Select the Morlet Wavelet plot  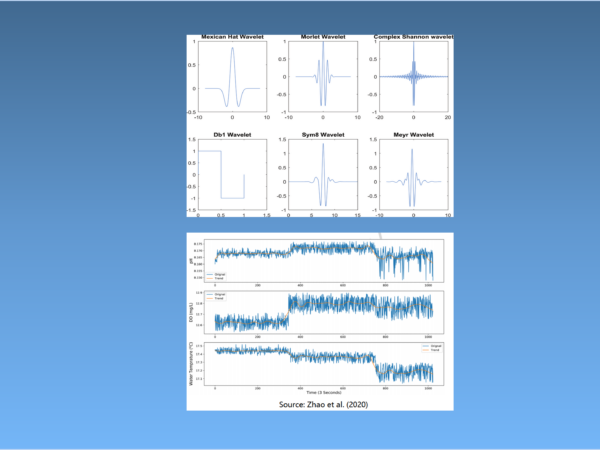(x=322, y=79)
